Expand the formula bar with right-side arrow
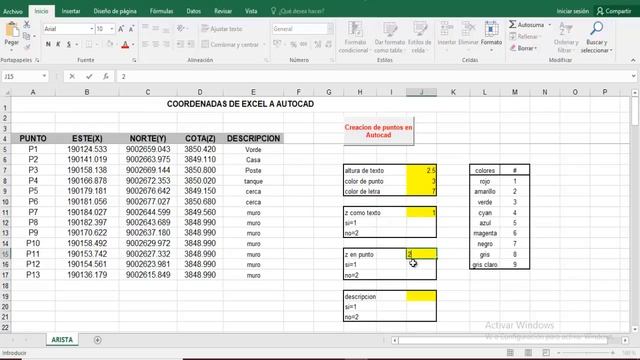 [x=633, y=76]
